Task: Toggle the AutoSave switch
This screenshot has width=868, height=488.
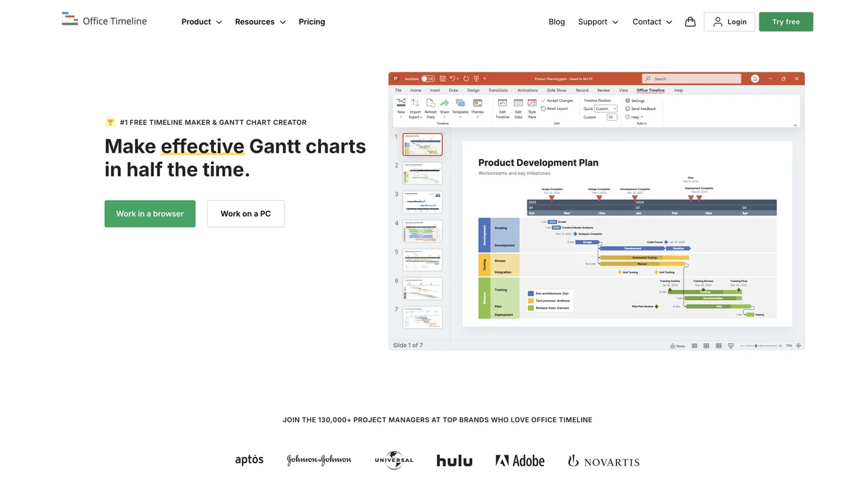Action: tap(428, 79)
